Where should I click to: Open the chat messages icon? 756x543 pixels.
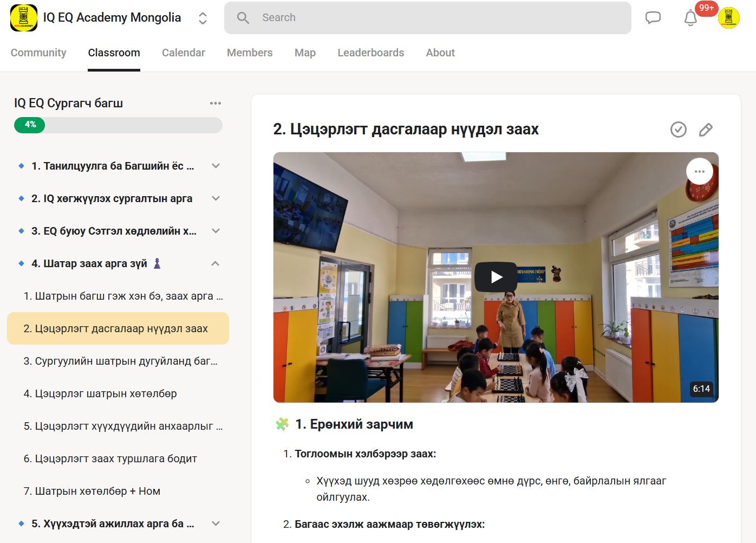(653, 18)
